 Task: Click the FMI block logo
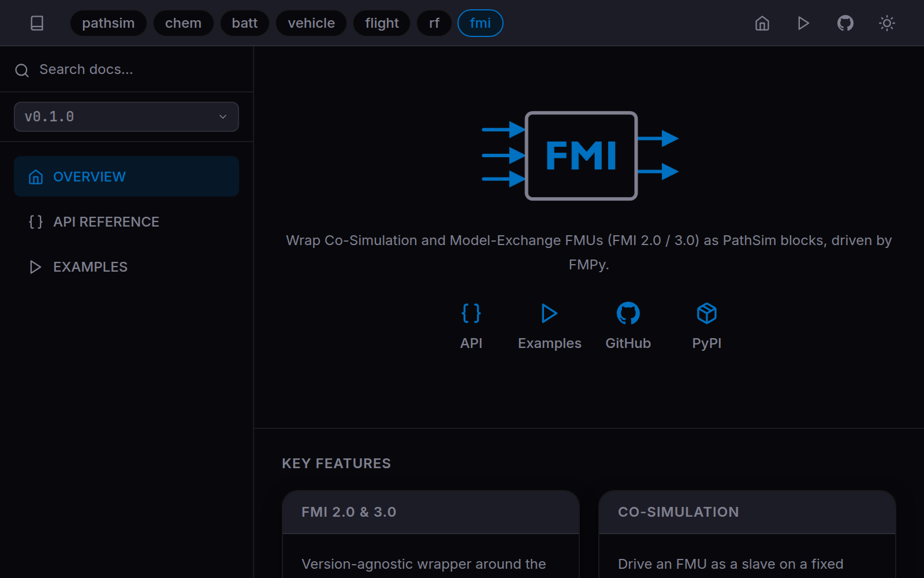[580, 155]
